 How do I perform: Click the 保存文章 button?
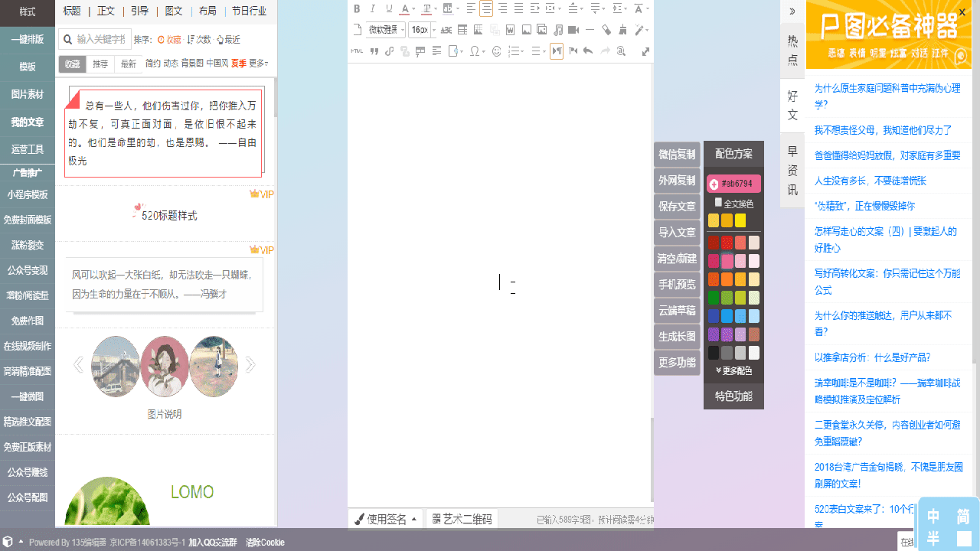point(677,207)
